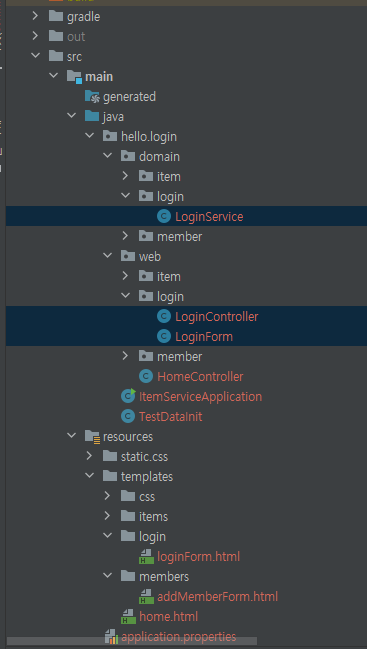This screenshot has width=367, height=649.
Task: Click the blue java source folder icon
Action: tap(92, 116)
